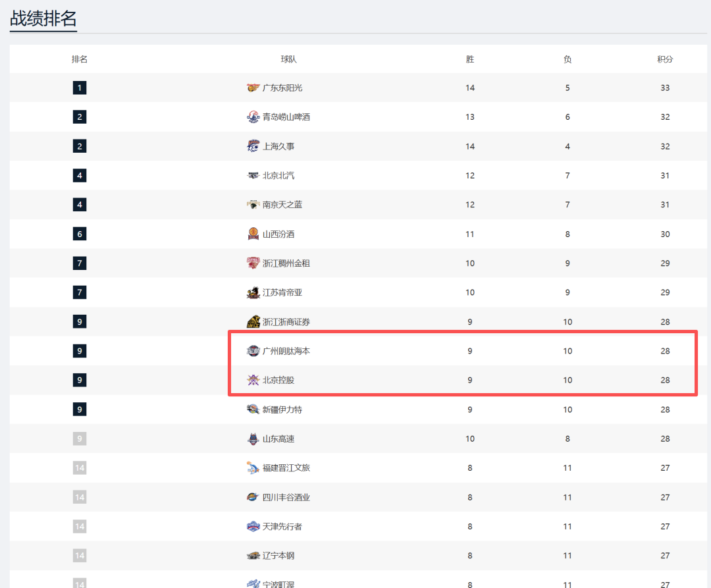The width and height of the screenshot is (711, 588).
Task: Click the 北京北汽 team logo
Action: point(253,175)
